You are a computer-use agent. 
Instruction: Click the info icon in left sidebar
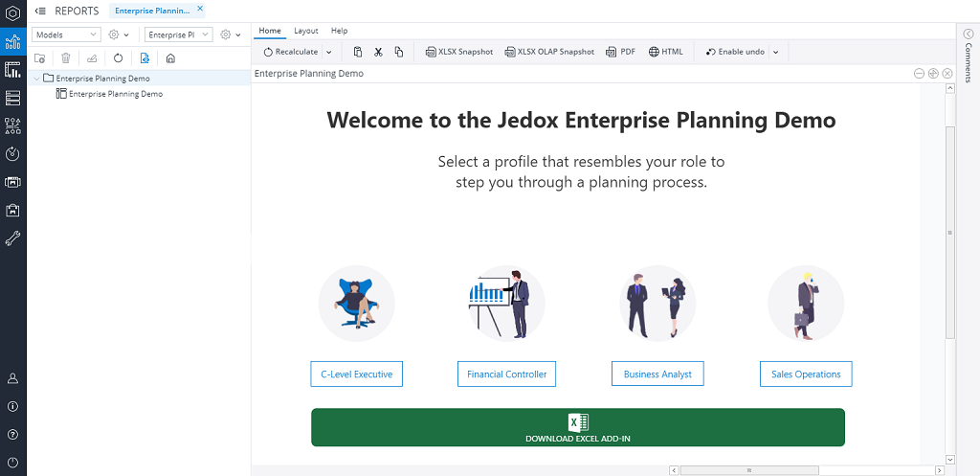[12, 406]
